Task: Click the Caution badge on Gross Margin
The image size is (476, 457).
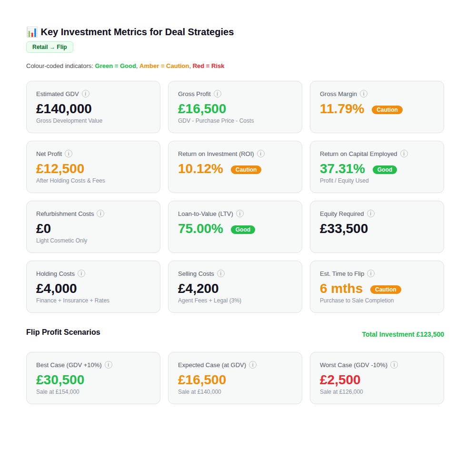Action: click(387, 109)
